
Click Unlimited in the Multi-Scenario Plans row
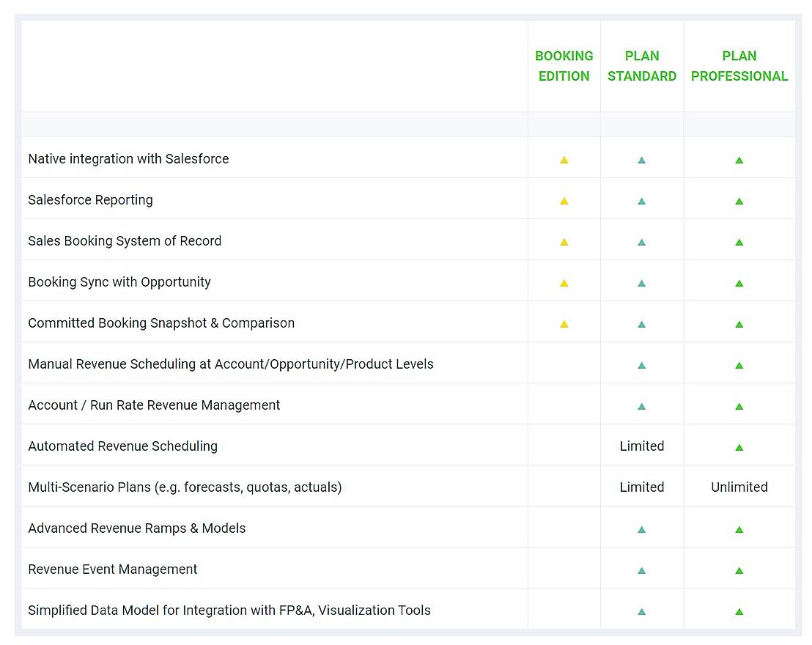[739, 487]
